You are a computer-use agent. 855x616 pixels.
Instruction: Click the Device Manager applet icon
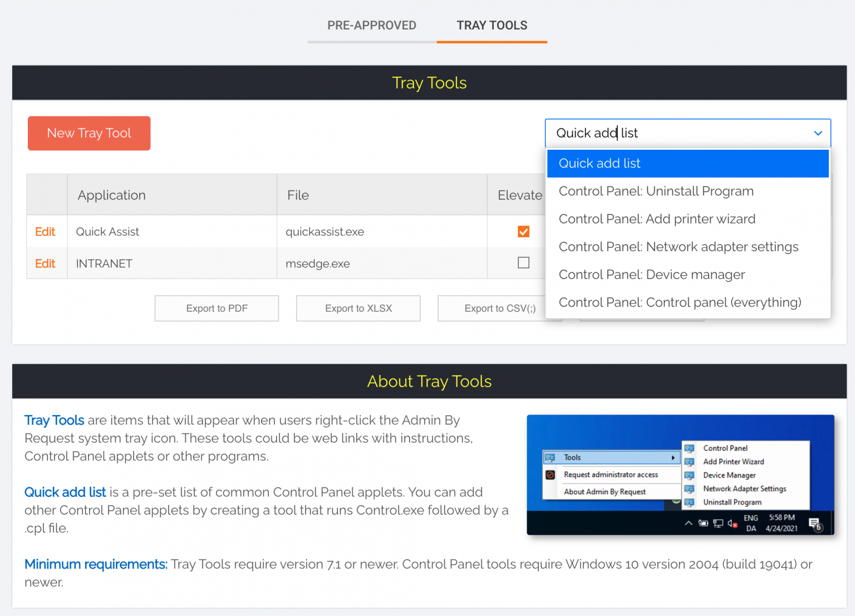pos(690,475)
